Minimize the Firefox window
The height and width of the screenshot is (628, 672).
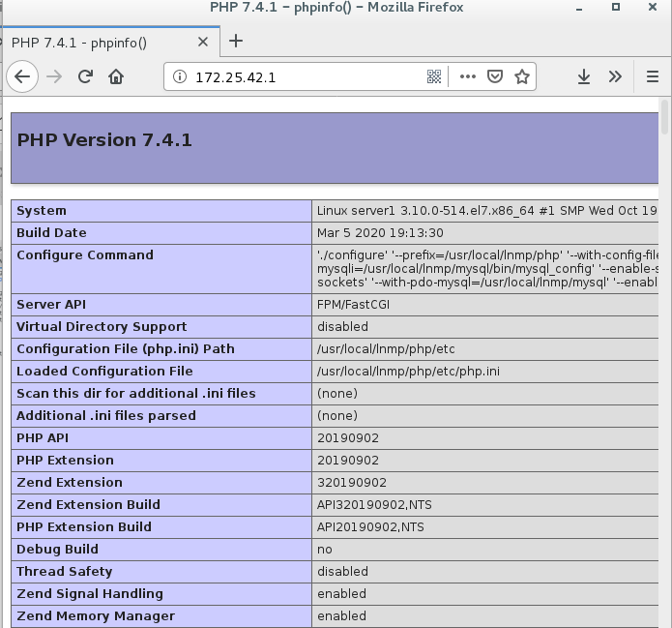tap(579, 8)
